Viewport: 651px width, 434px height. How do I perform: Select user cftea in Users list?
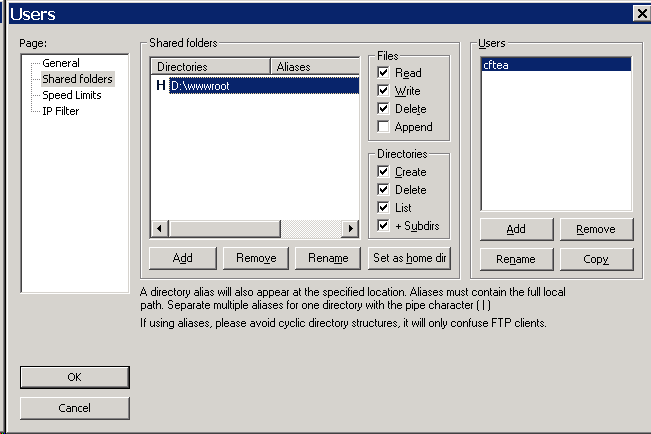[556, 65]
